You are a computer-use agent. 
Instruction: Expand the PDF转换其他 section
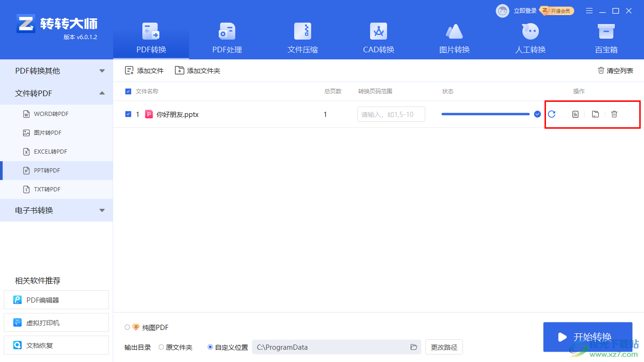tap(57, 71)
